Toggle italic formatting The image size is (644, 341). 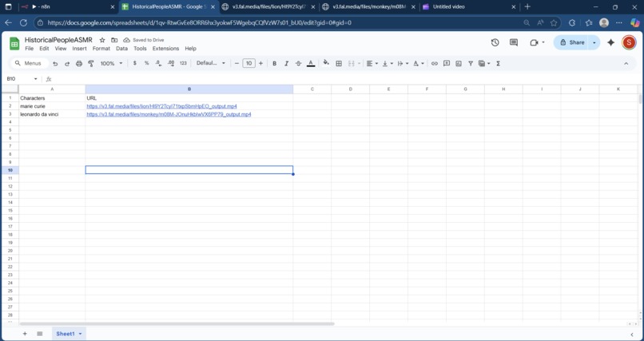(x=286, y=64)
